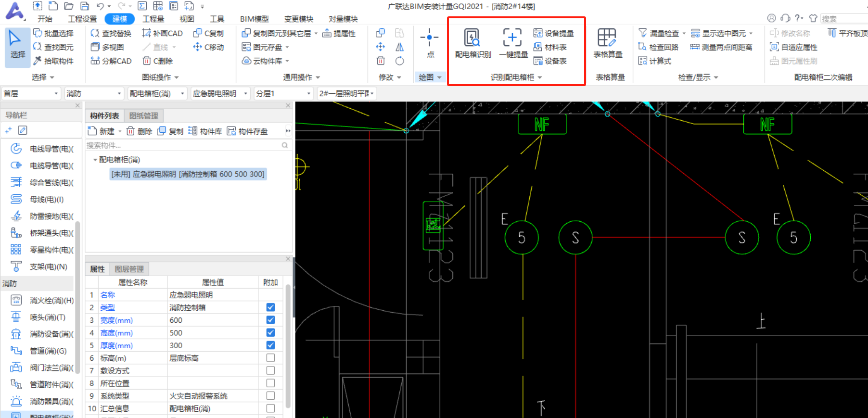Click 查找替换 tool

(111, 33)
